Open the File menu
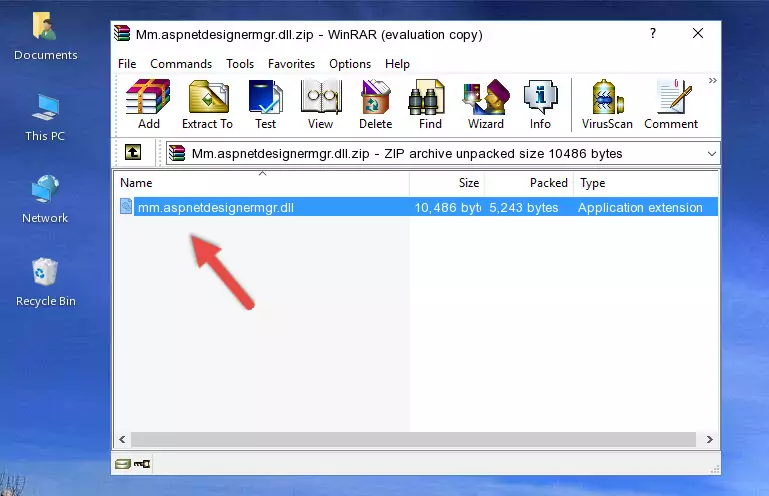Screen dimensions: 769x496 pyautogui.click(x=127, y=64)
